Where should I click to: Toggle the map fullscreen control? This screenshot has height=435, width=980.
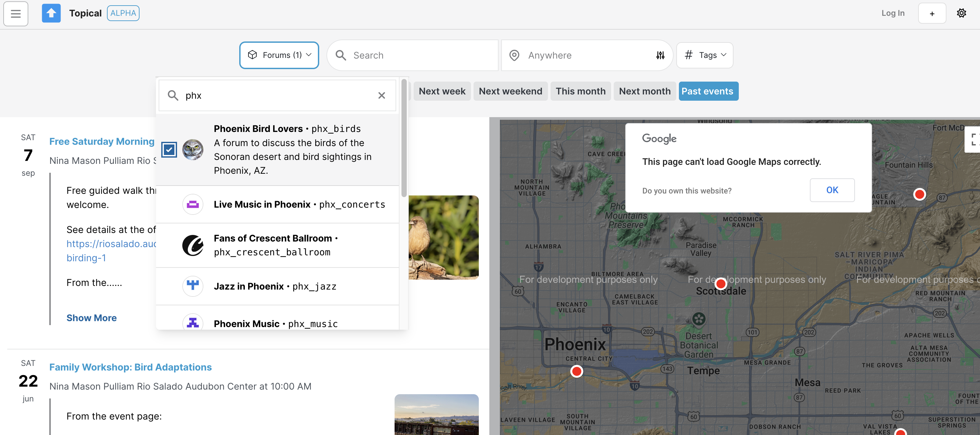(x=973, y=140)
